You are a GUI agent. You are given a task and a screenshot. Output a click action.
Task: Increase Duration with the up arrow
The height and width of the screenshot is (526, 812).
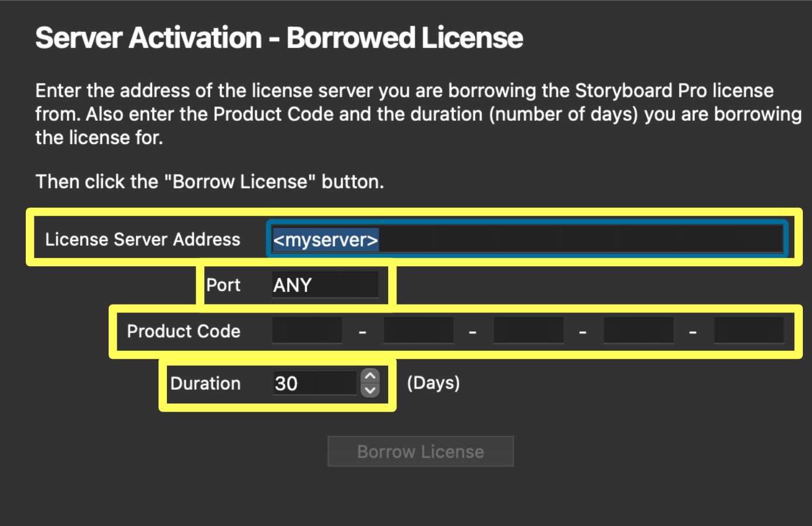coord(370,376)
